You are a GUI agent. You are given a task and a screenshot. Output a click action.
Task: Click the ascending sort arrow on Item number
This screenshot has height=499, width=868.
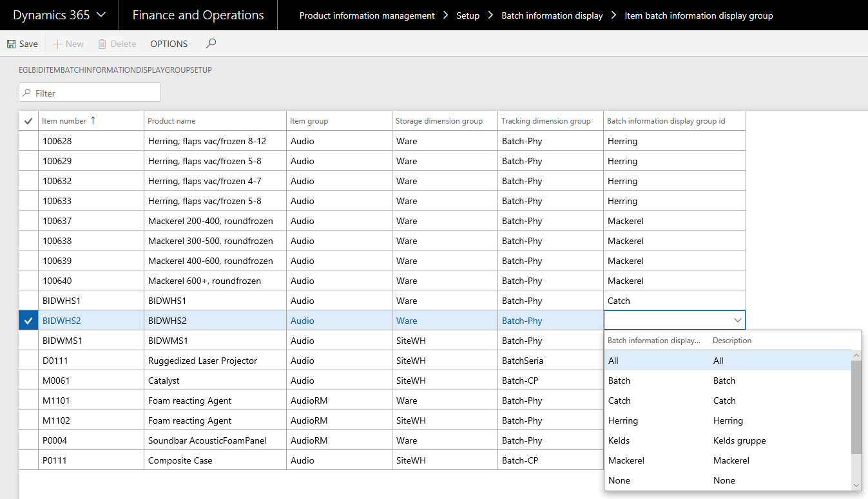pos(93,120)
